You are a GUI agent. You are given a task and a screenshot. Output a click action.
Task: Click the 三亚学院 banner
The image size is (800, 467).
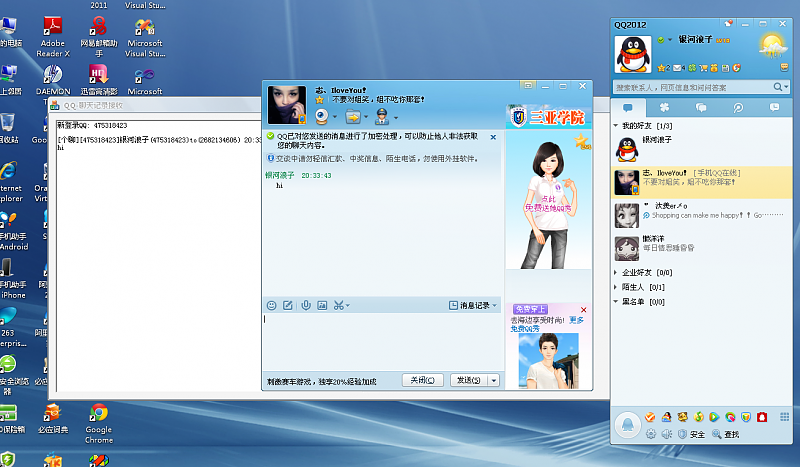click(x=548, y=117)
